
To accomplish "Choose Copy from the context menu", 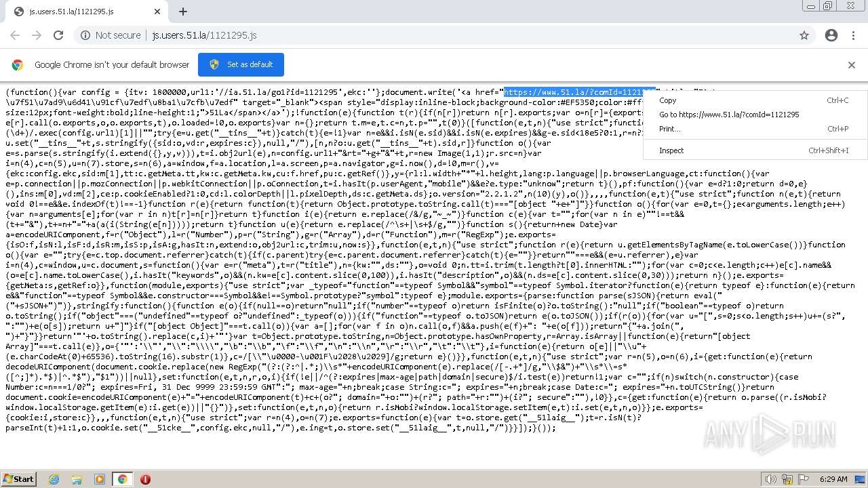I will coord(755,100).
